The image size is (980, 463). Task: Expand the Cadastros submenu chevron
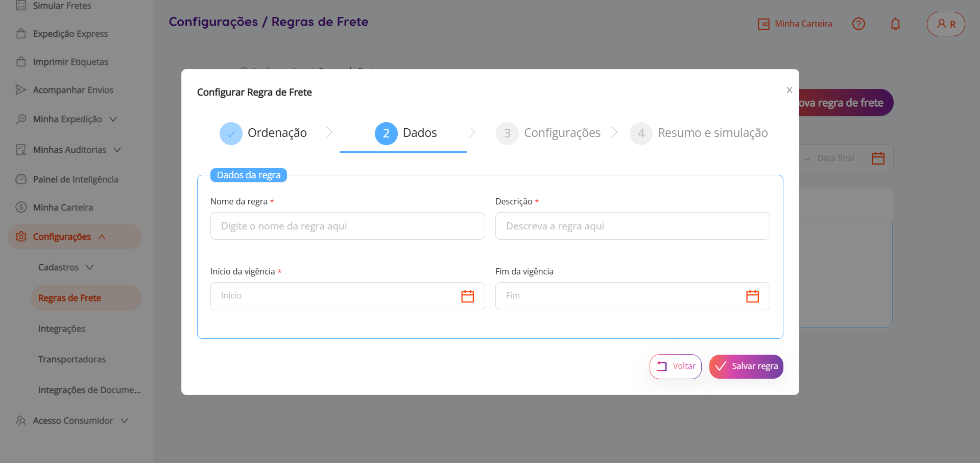click(90, 267)
